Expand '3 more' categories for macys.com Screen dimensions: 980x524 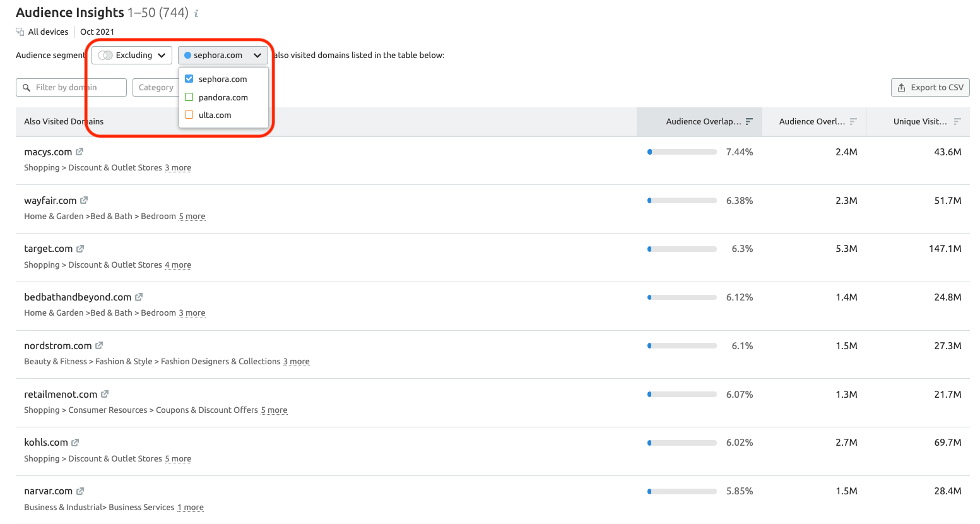[178, 168]
